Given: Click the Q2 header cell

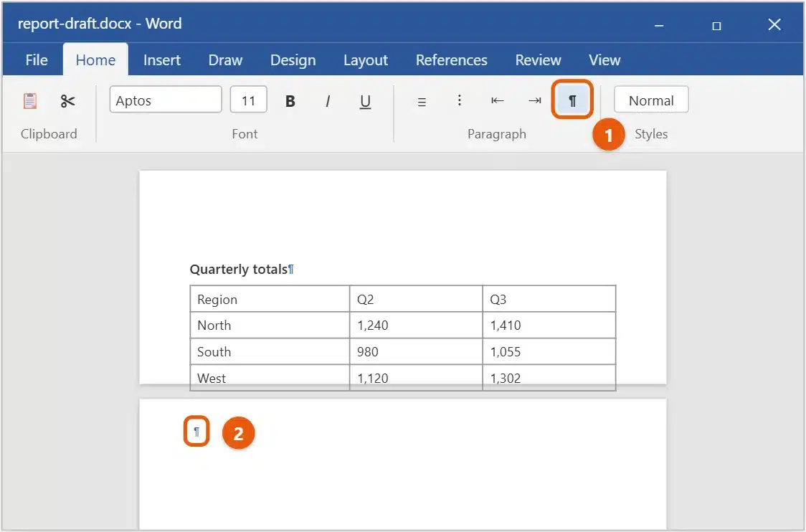Looking at the screenshot, I should pos(416,299).
